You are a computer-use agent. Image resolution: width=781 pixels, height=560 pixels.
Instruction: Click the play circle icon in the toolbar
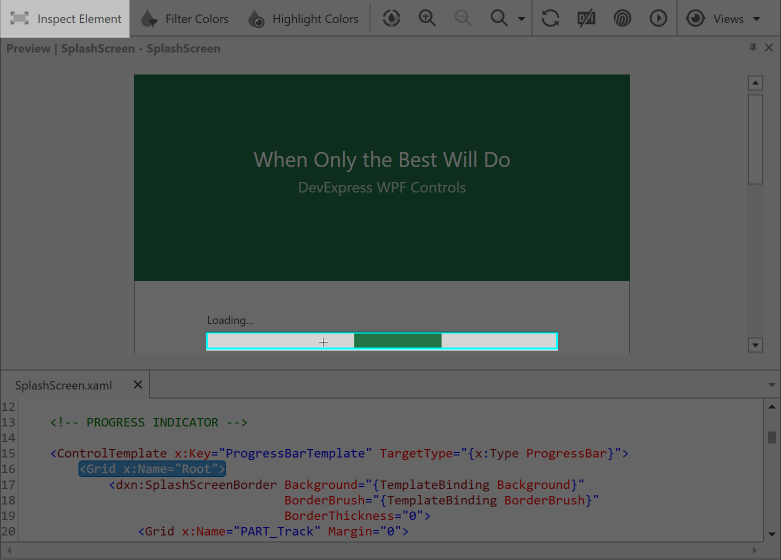pos(658,19)
